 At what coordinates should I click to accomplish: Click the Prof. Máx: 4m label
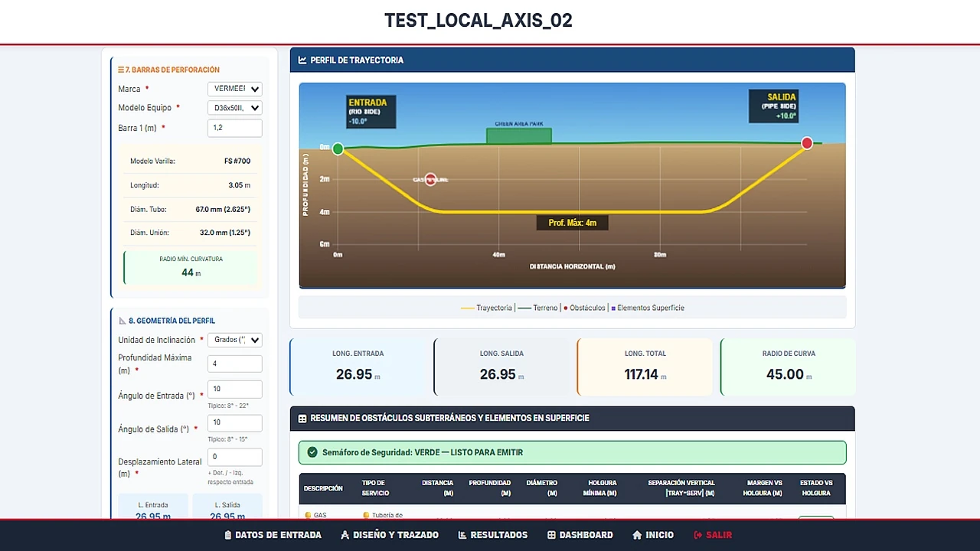[573, 223]
